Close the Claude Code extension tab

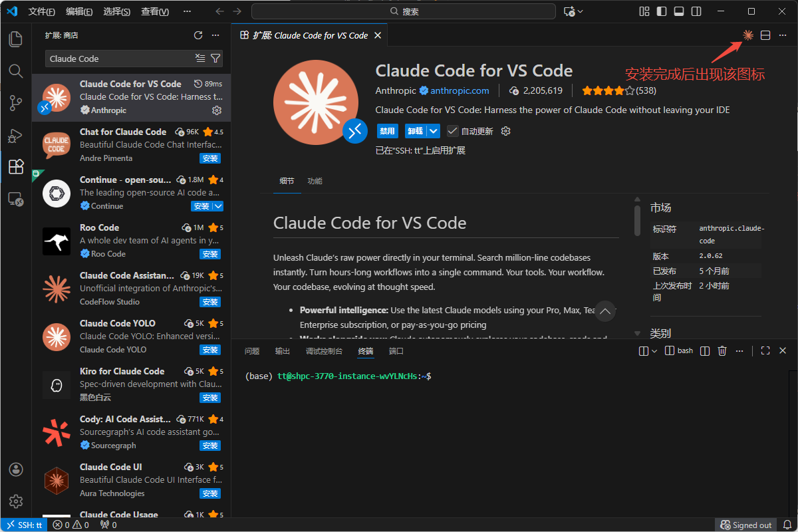point(378,35)
